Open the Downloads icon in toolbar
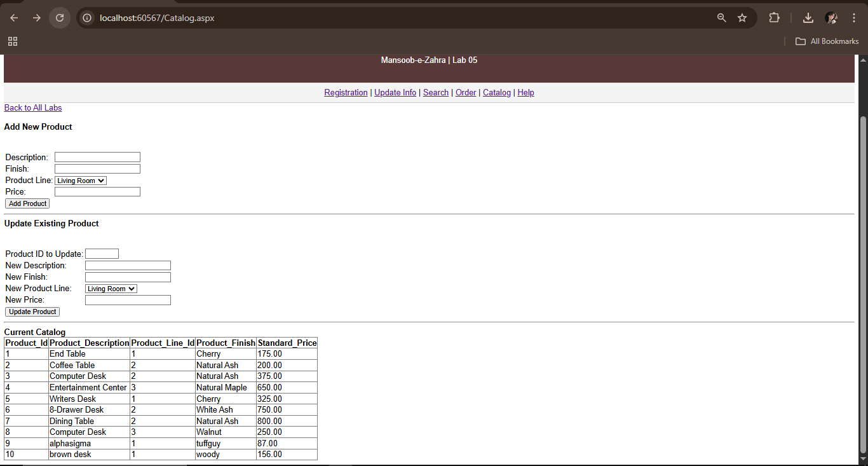 [x=808, y=18]
